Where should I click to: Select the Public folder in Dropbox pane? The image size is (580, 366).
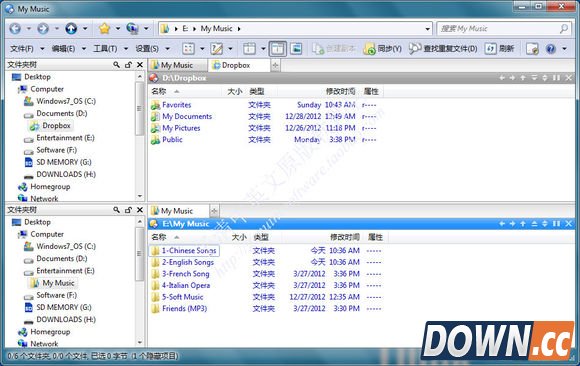pos(172,140)
